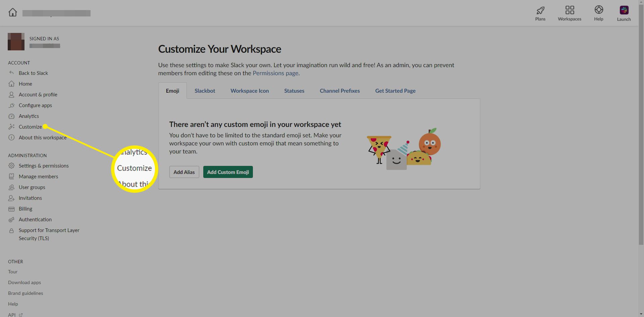Viewport: 644px width, 317px height.
Task: Launch Slack via the Launch icon
Action: click(x=624, y=10)
